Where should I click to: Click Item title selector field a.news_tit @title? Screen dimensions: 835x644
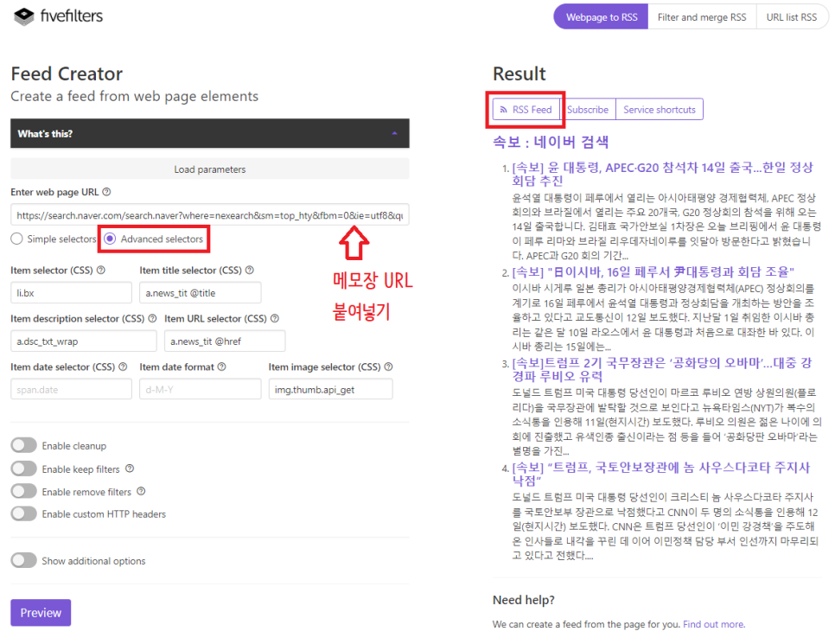[201, 292]
